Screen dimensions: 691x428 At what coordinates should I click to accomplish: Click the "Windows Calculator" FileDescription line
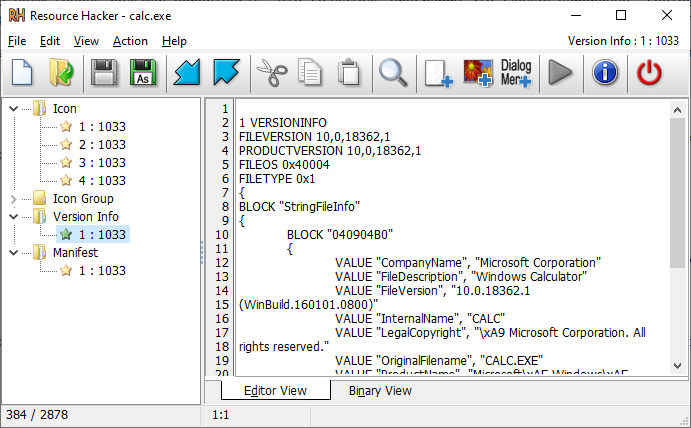[461, 277]
